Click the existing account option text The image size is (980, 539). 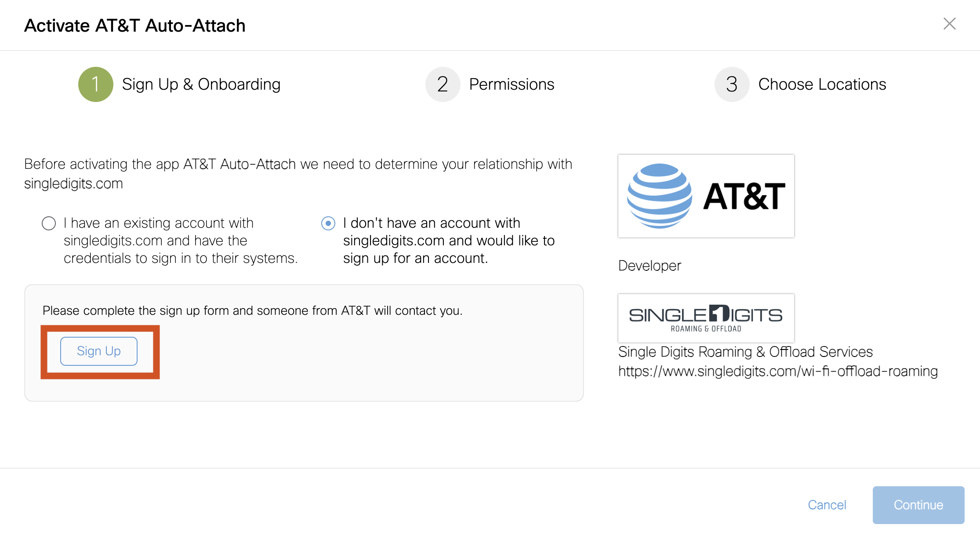[x=180, y=240]
